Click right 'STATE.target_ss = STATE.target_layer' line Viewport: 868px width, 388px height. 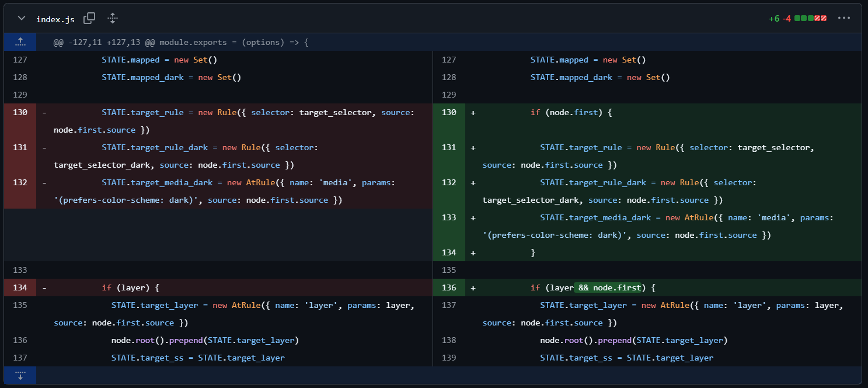627,358
